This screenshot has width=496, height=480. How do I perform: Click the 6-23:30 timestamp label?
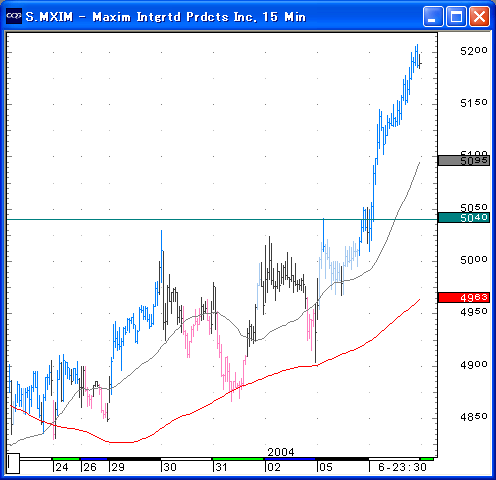coord(402,467)
